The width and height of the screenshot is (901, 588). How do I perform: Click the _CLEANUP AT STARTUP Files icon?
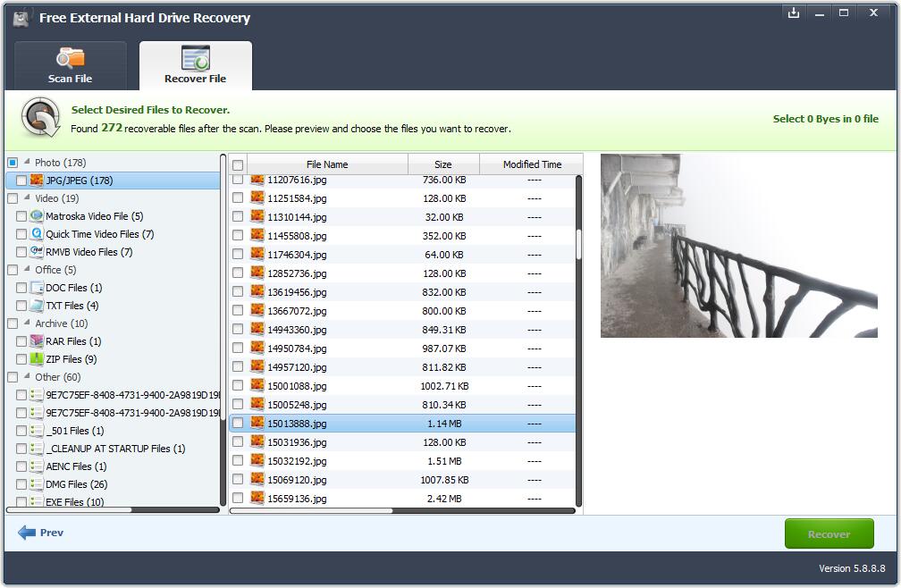(x=36, y=449)
